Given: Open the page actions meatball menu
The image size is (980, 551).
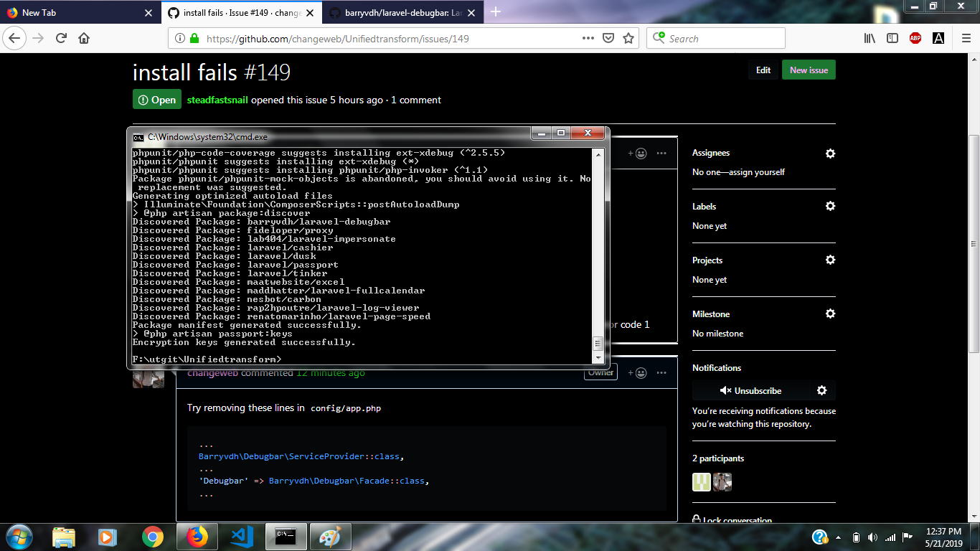Looking at the screenshot, I should (588, 38).
